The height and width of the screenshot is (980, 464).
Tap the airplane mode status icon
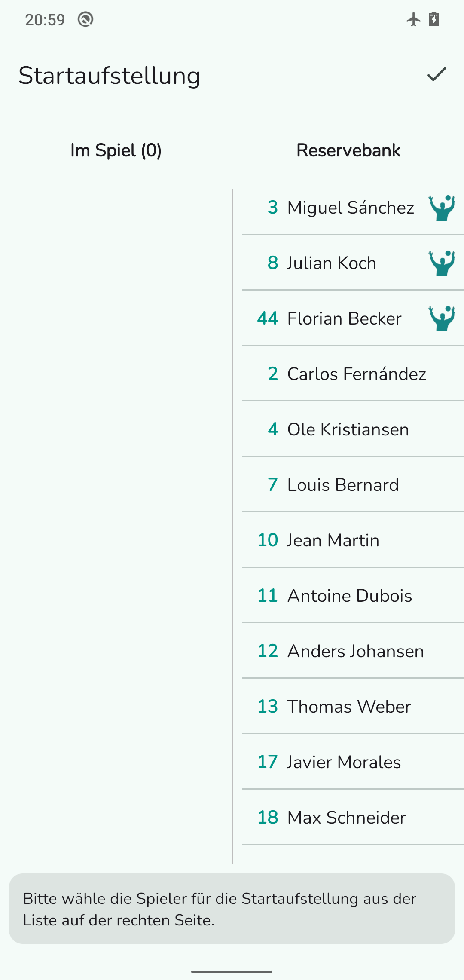coord(413,19)
